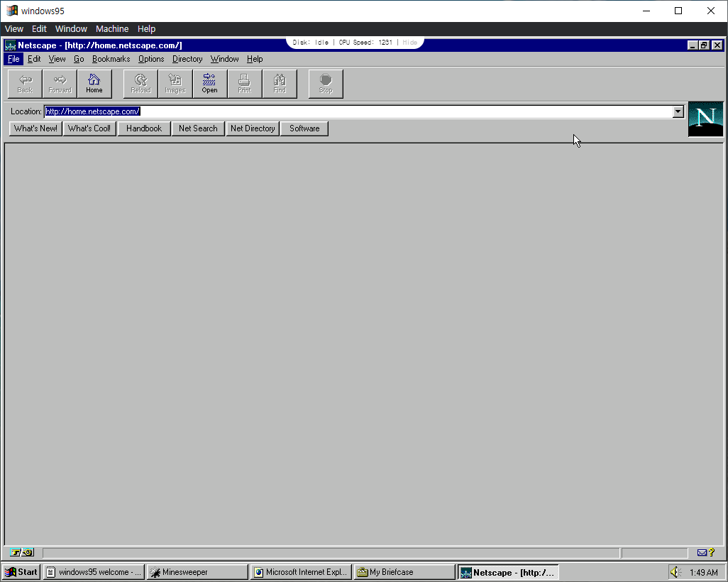This screenshot has width=728, height=582.
Task: Click the Disk: Idle readout
Action: tap(311, 43)
